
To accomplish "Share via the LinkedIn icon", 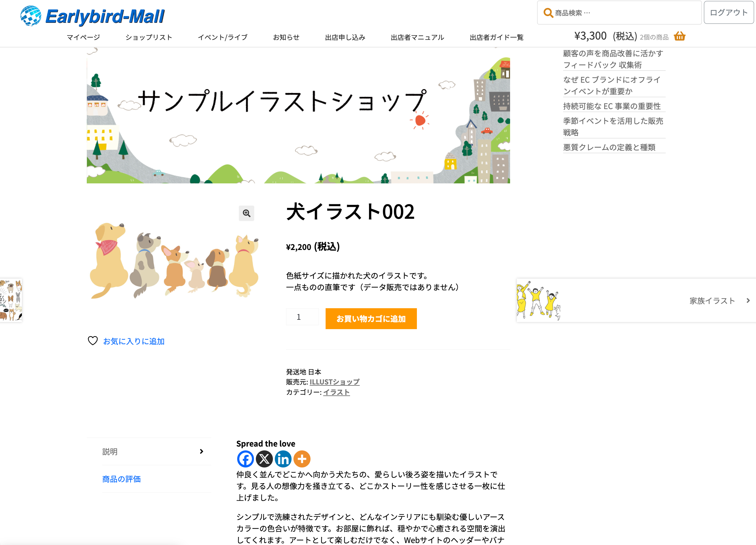I will pyautogui.click(x=283, y=459).
